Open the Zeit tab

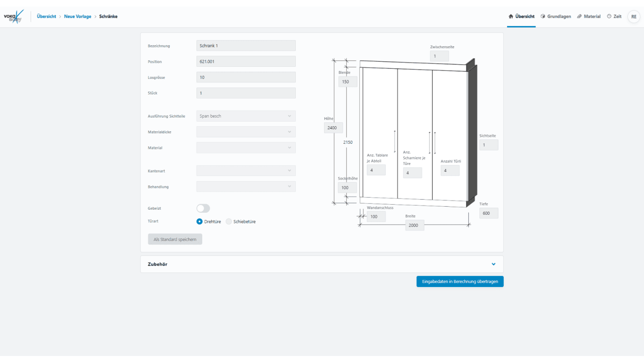tap(614, 17)
